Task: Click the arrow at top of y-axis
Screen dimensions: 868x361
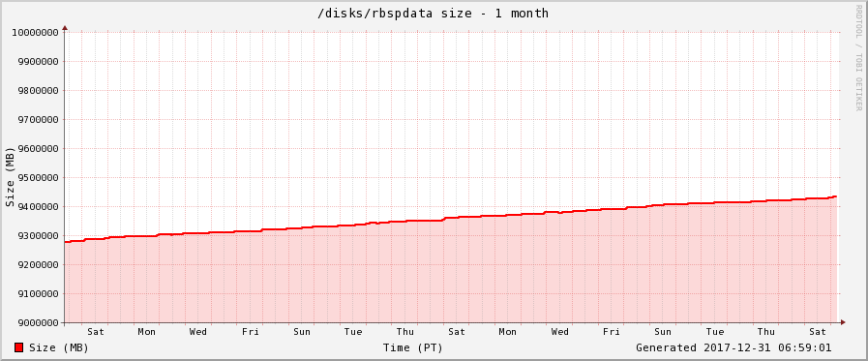Action: (65, 27)
